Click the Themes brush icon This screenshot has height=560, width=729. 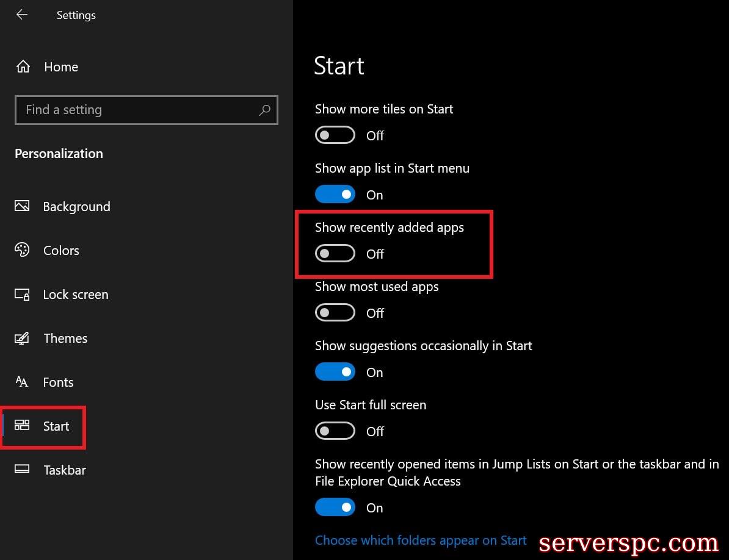point(22,338)
